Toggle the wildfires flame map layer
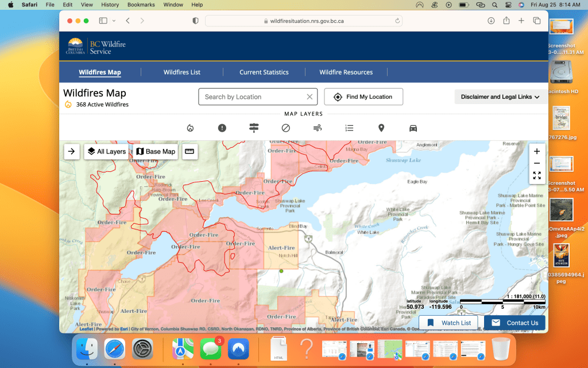This screenshot has width=588, height=368. [x=190, y=128]
